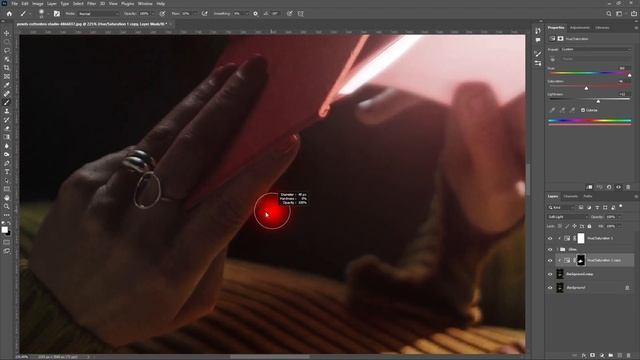
Task: Enable airbrush-style build-up icon
Action: point(204,13)
